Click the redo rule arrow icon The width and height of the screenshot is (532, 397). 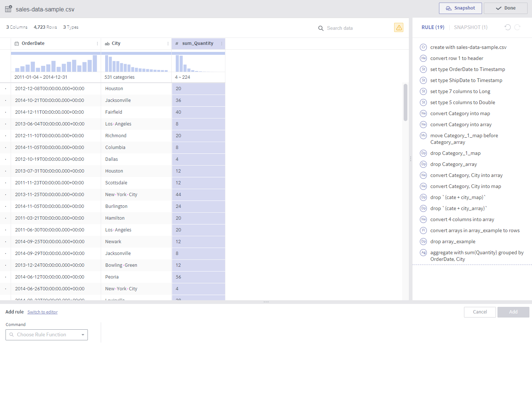click(x=517, y=27)
